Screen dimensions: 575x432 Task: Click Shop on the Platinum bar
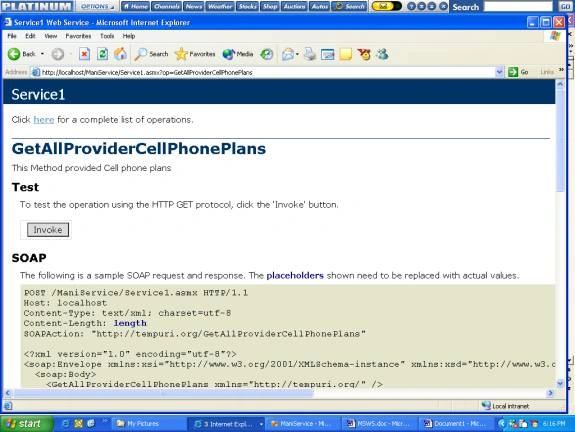270,6
